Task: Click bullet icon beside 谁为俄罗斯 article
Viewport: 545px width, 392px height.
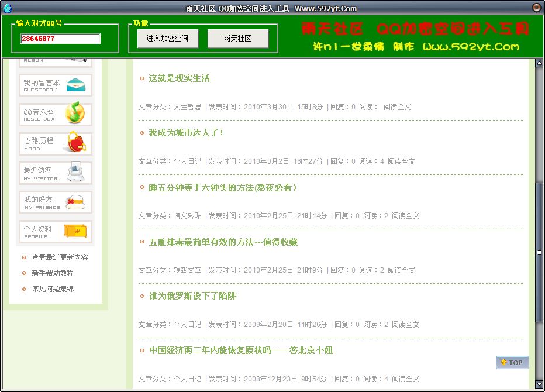Action: 142,296
